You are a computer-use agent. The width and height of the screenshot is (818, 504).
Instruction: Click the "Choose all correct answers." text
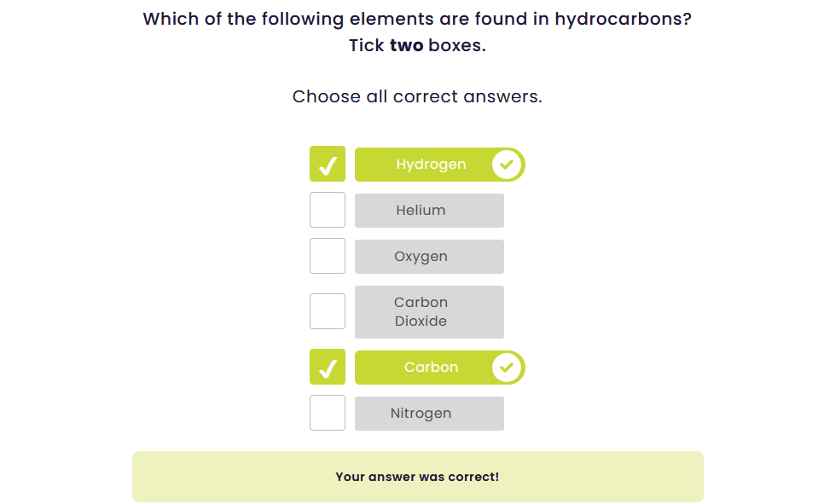417,96
